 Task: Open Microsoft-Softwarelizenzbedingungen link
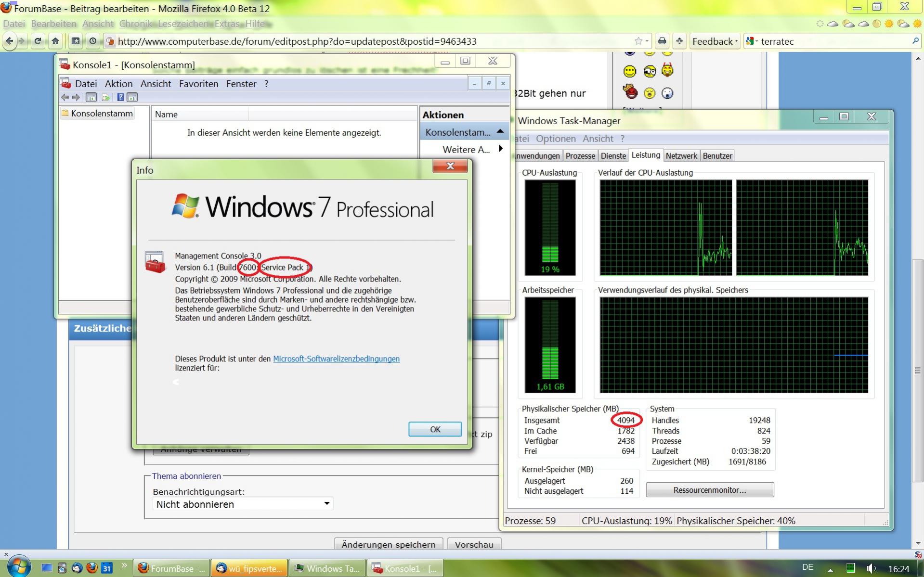(x=336, y=359)
